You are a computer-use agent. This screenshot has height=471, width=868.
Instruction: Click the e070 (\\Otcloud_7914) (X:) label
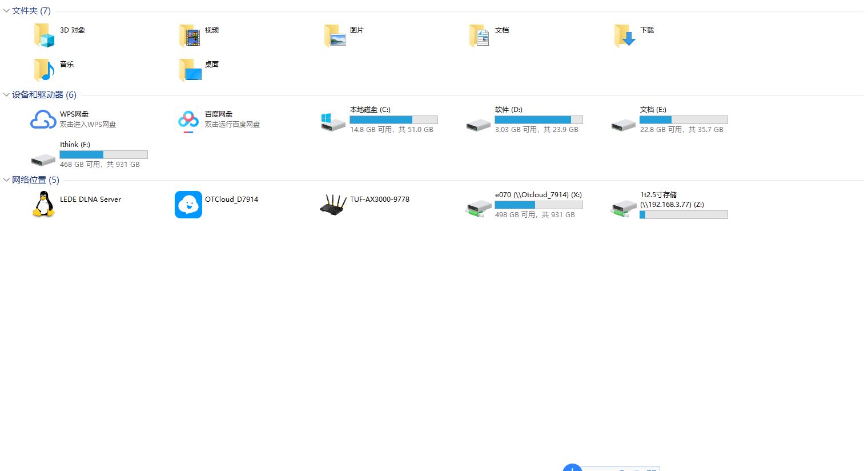tap(539, 195)
